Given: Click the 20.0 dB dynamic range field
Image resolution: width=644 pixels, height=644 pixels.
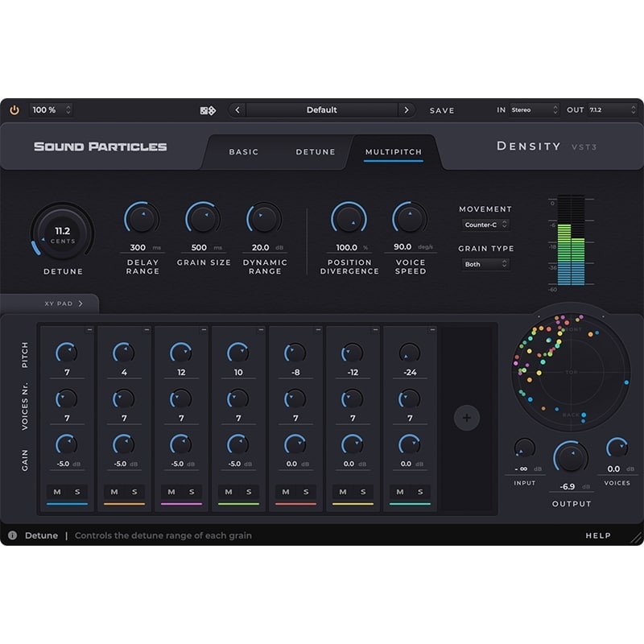Looking at the screenshot, I should pos(265,248).
